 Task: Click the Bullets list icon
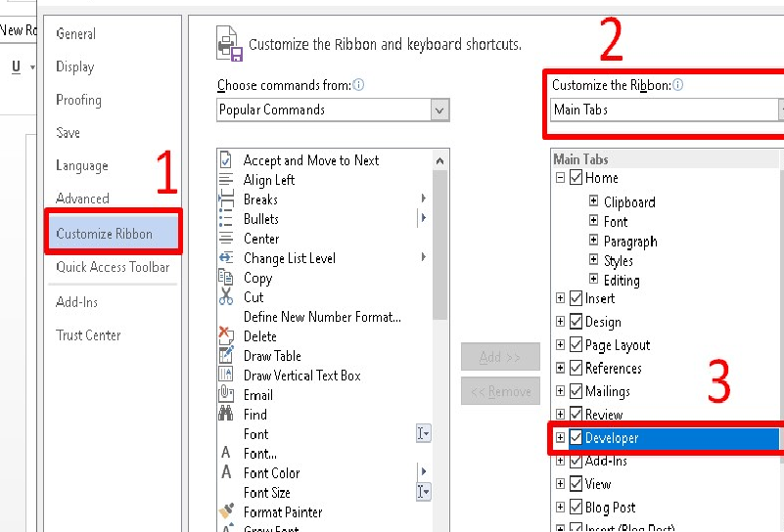226,219
